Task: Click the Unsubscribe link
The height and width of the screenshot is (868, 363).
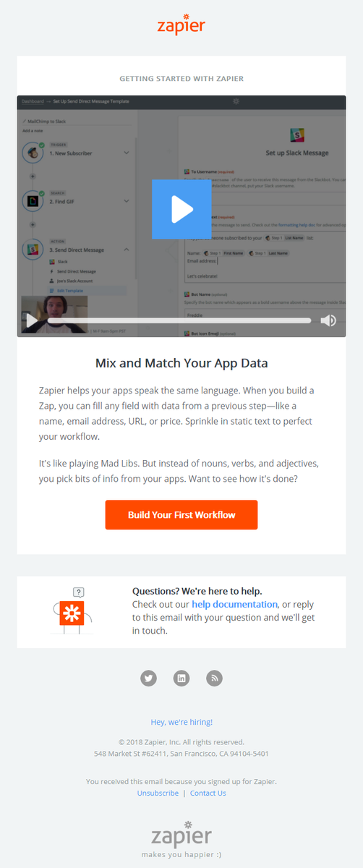Action: (158, 793)
